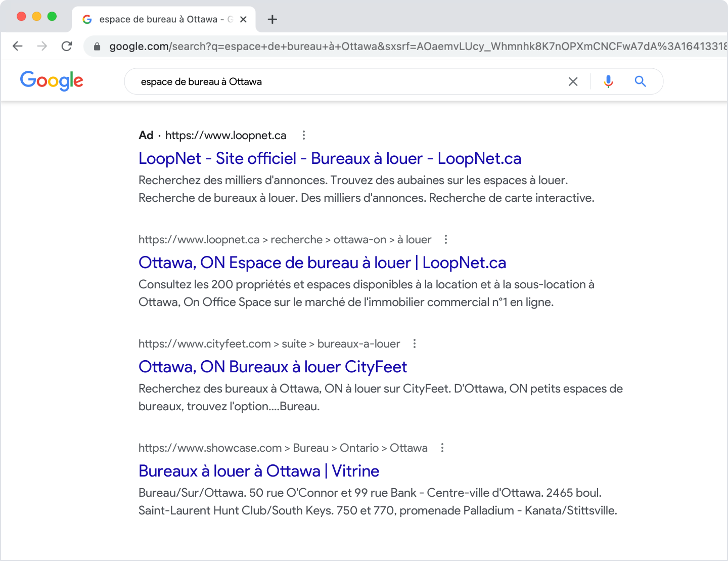Open three-dot menu beside showcase.com result

pyautogui.click(x=442, y=448)
